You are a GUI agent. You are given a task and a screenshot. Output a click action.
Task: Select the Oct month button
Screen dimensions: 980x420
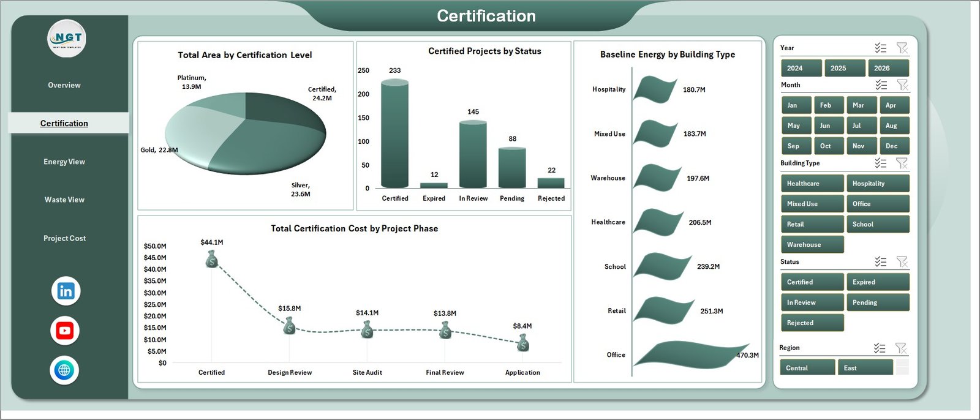click(829, 146)
